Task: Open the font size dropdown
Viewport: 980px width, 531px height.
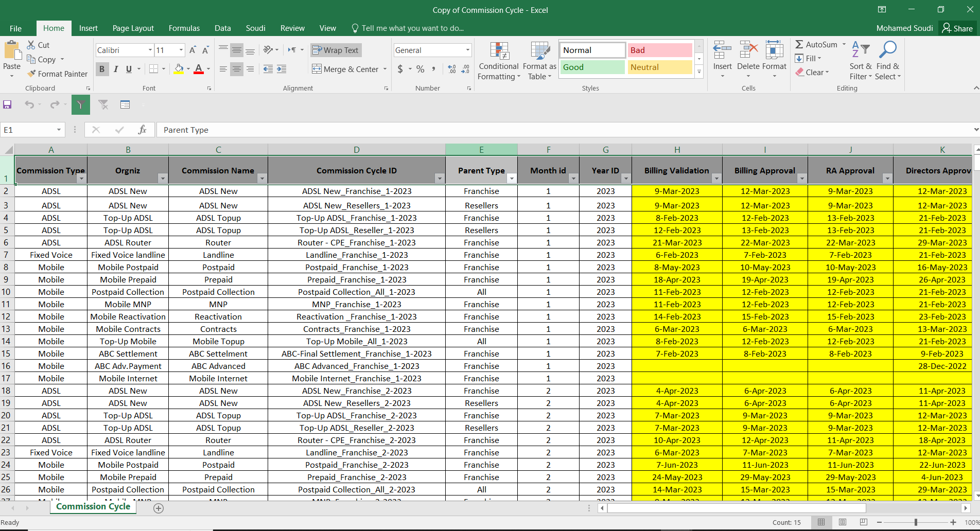Action: 181,50
